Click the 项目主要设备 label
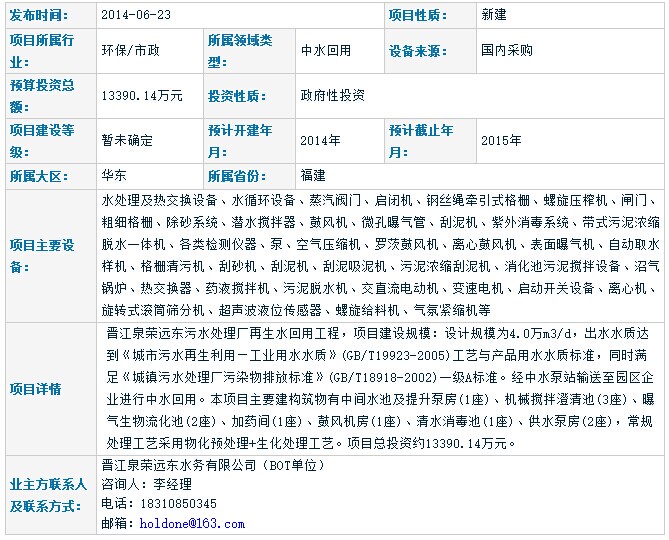 42,256
